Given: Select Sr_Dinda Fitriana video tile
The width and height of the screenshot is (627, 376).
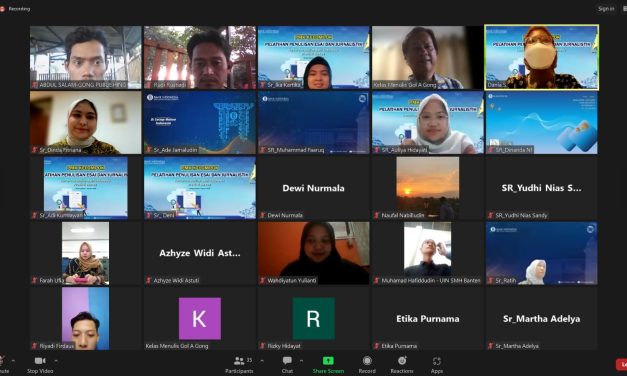Looking at the screenshot, I should click(86, 122).
